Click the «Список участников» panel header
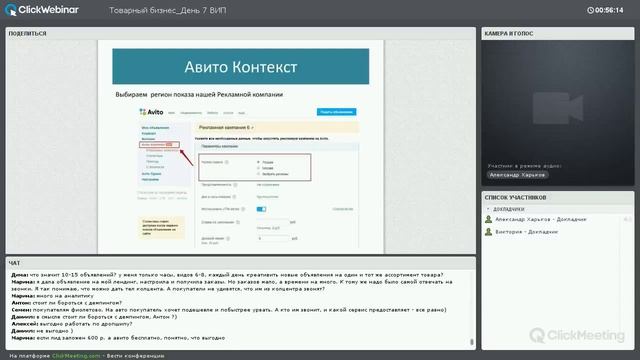 point(558,197)
